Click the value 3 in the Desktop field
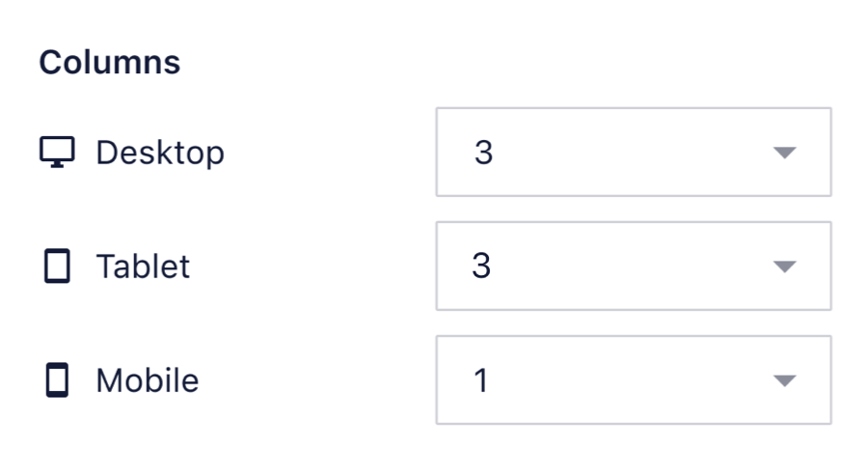The image size is (868, 475). pyautogui.click(x=483, y=153)
